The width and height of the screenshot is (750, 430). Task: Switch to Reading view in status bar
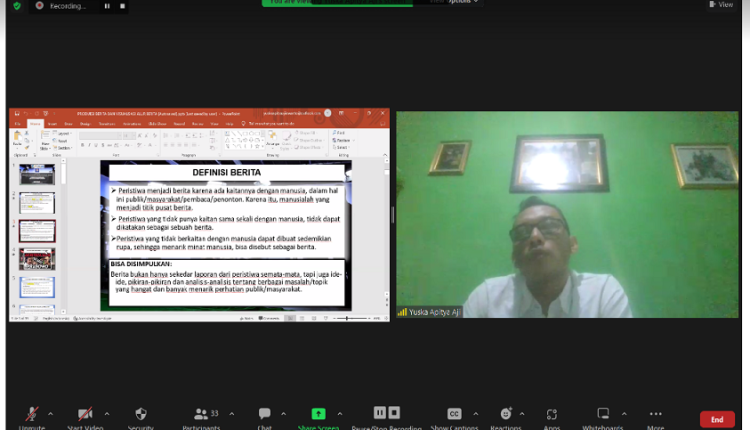click(x=314, y=318)
